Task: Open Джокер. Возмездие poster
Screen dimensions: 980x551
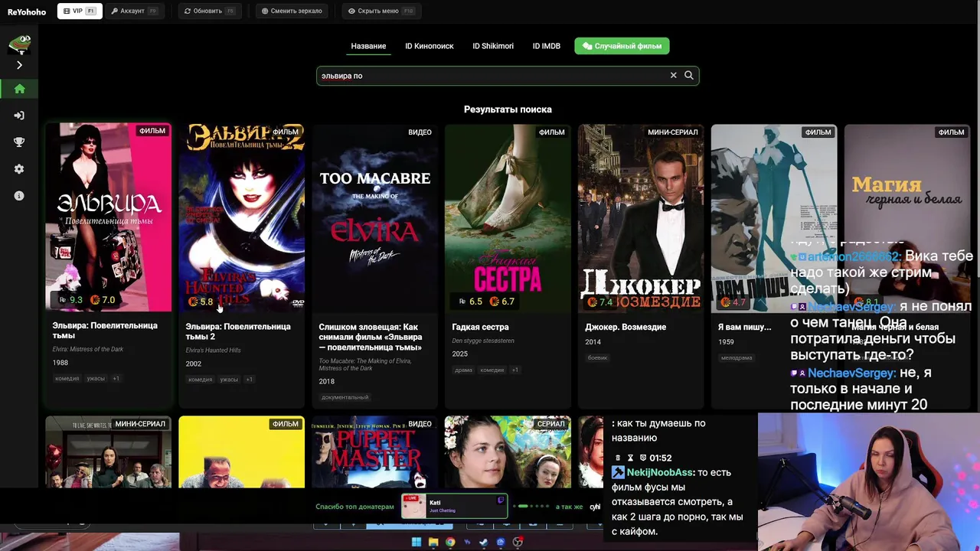Action: pos(641,218)
